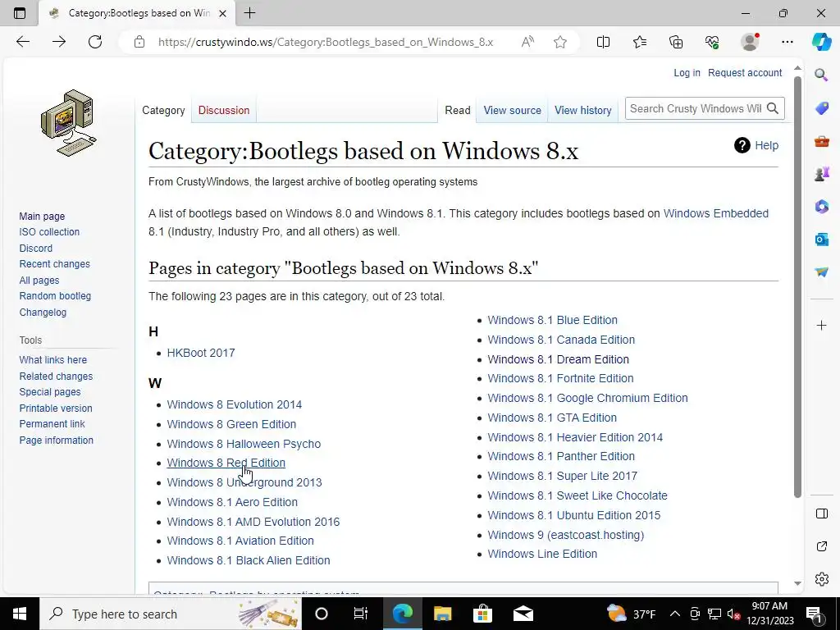
Task: Add page to favorites with star icon
Action: (x=560, y=42)
